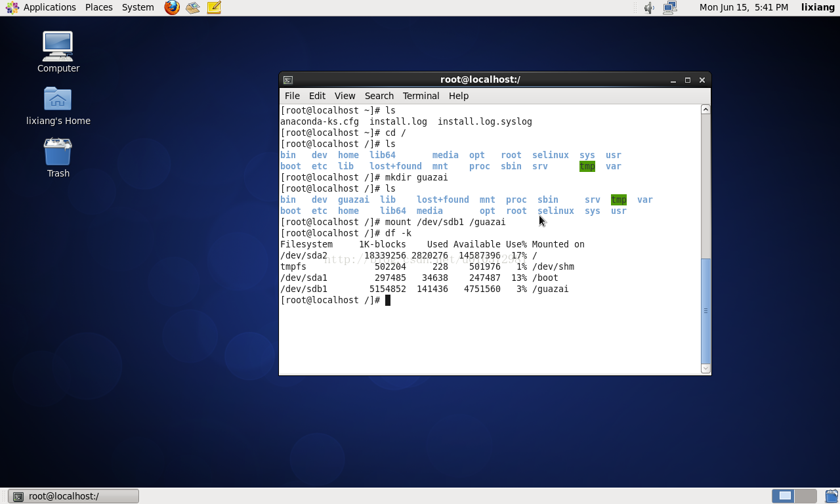Open the terminal Search menu
The width and height of the screenshot is (840, 504).
coord(379,96)
